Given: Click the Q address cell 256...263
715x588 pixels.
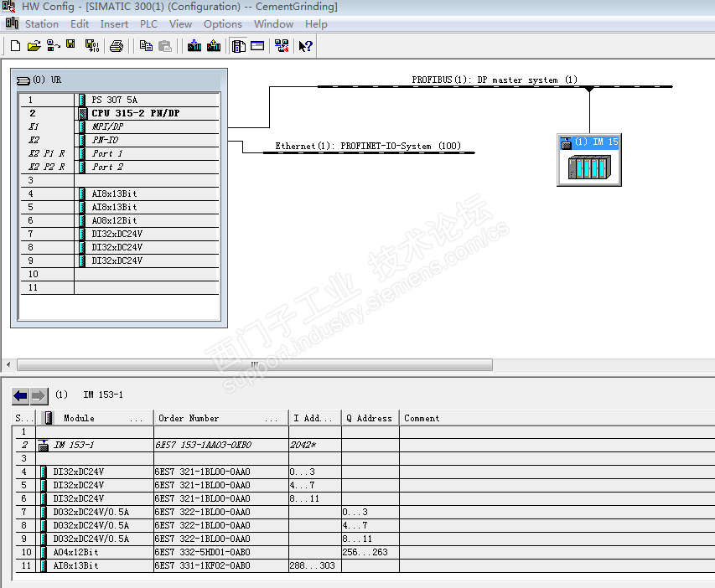Looking at the screenshot, I should [370, 553].
